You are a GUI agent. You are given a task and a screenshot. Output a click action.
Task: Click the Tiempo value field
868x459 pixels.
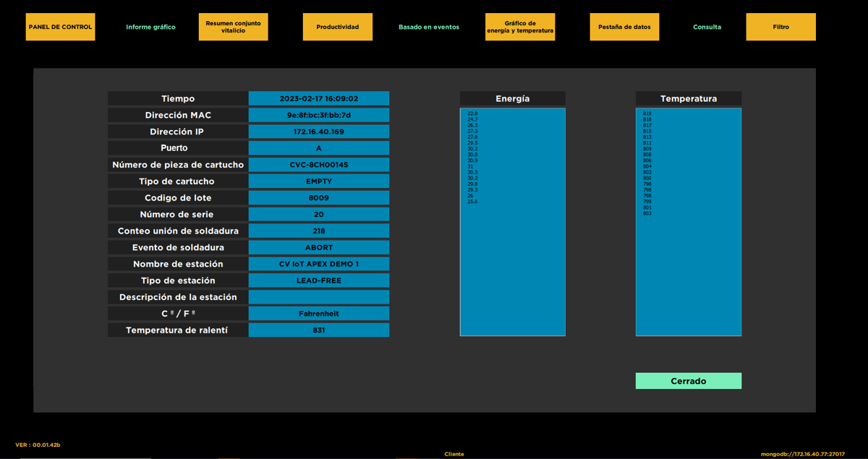[319, 98]
